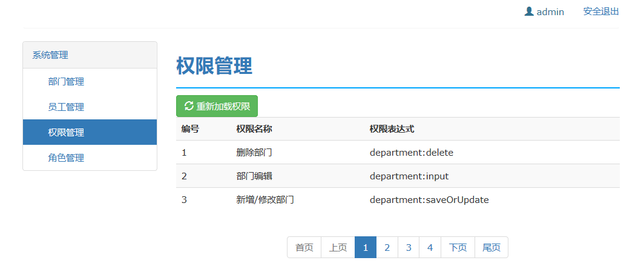
Task: Click the 权限表达式 column header
Action: coord(392,129)
